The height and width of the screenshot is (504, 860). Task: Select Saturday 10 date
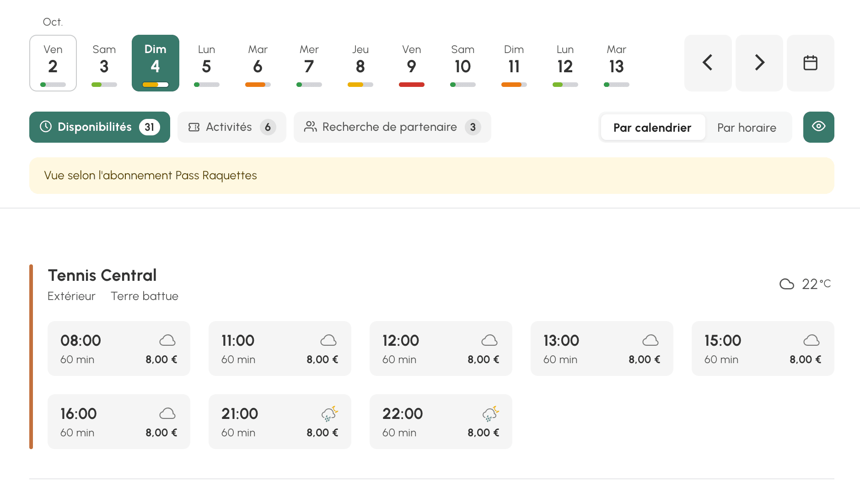463,63
